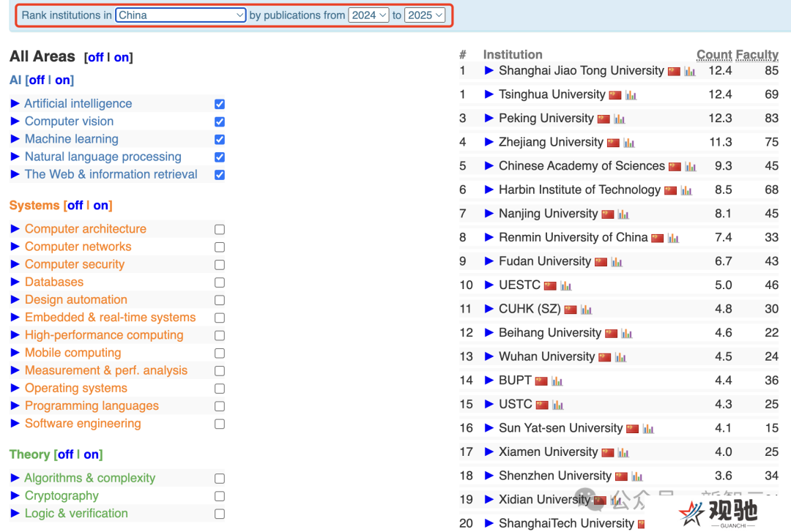Click the Xiamen University name
This screenshot has width=791, height=532.
549,452
